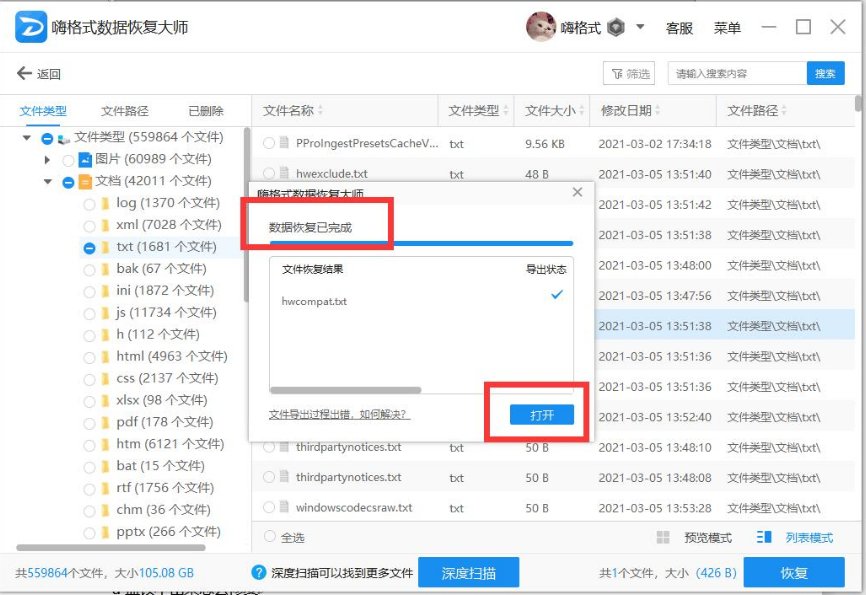Click the deep scan help question icon
The width and height of the screenshot is (866, 595).
258,572
